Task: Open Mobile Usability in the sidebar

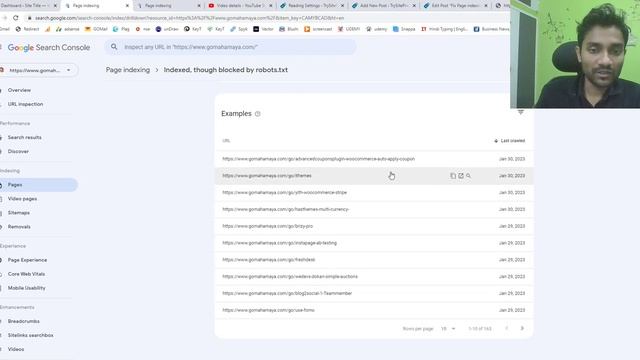Action: [27, 288]
